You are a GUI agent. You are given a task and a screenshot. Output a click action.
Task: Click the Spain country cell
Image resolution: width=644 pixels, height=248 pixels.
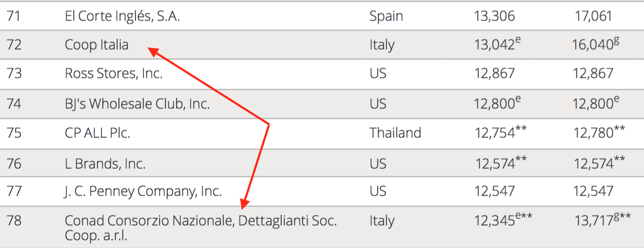pos(386,17)
